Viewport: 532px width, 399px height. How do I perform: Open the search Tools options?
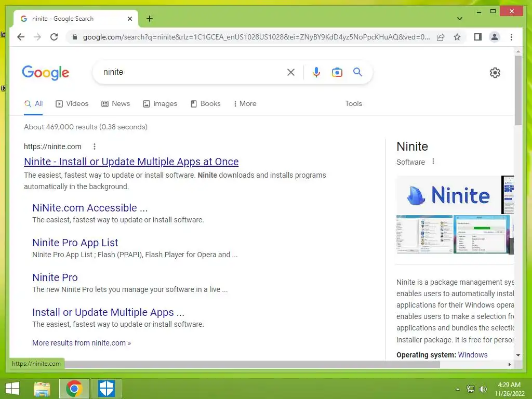[x=353, y=104]
